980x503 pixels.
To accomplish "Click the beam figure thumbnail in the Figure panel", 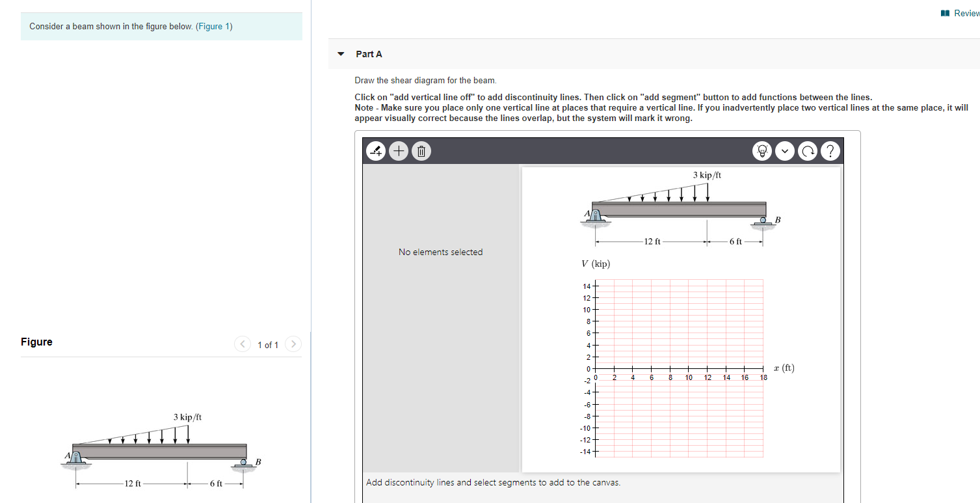I will pos(161,450).
